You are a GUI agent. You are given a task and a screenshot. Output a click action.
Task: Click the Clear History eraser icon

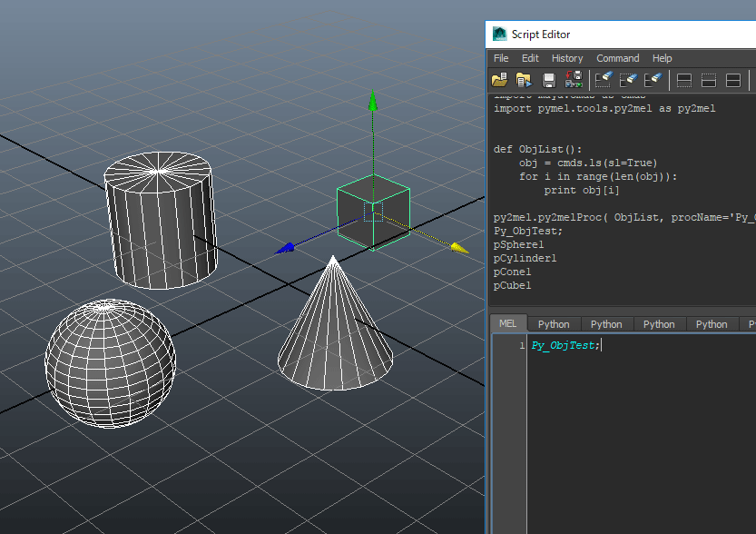[604, 81]
